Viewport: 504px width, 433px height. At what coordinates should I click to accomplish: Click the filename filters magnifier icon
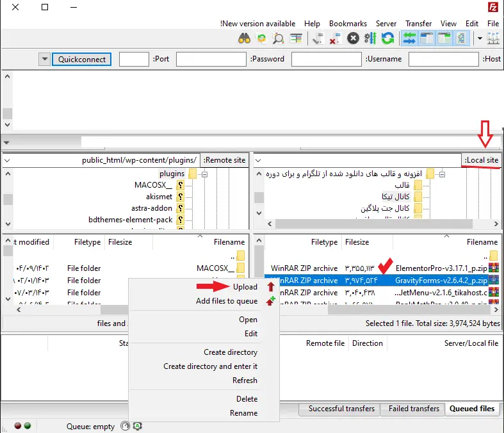point(278,38)
